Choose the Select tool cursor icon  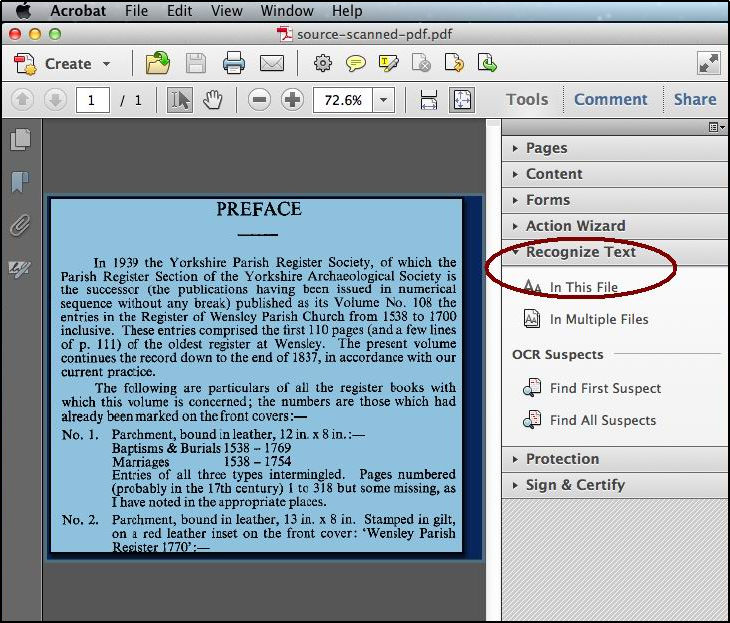180,100
